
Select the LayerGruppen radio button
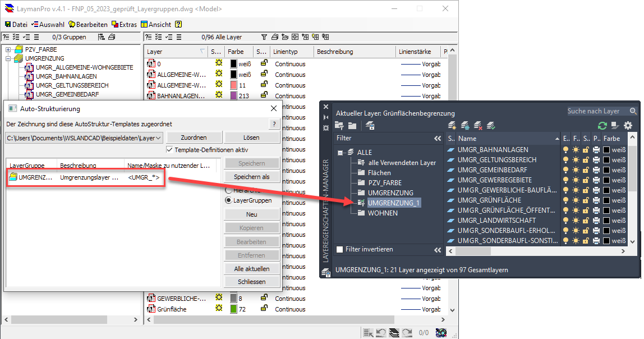(x=228, y=200)
